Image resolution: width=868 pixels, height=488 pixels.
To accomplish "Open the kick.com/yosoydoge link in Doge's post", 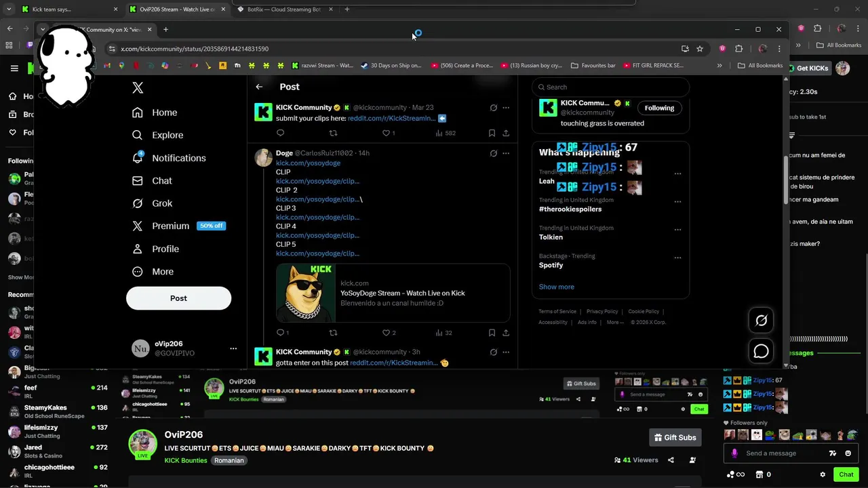I will 308,163.
